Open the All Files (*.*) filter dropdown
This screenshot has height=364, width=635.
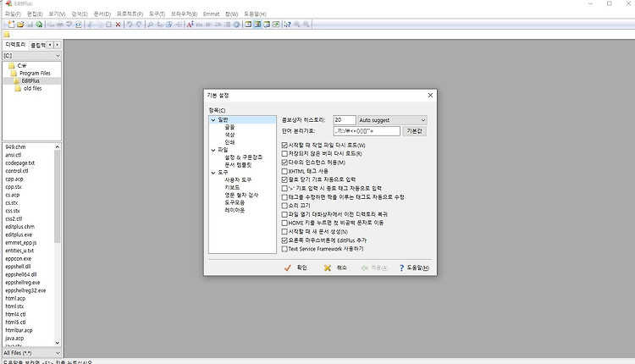click(32, 353)
